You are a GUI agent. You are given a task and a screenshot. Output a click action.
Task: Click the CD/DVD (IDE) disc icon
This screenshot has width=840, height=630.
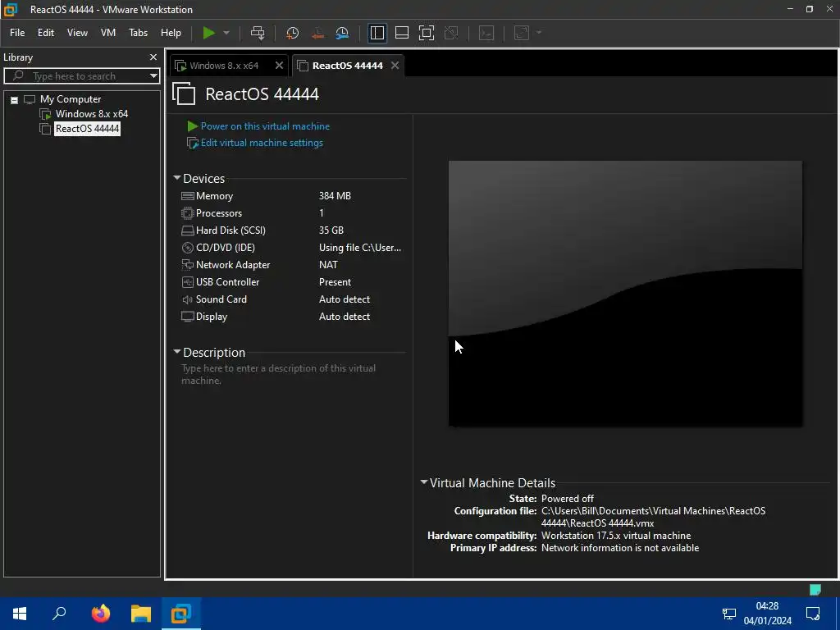[188, 248]
